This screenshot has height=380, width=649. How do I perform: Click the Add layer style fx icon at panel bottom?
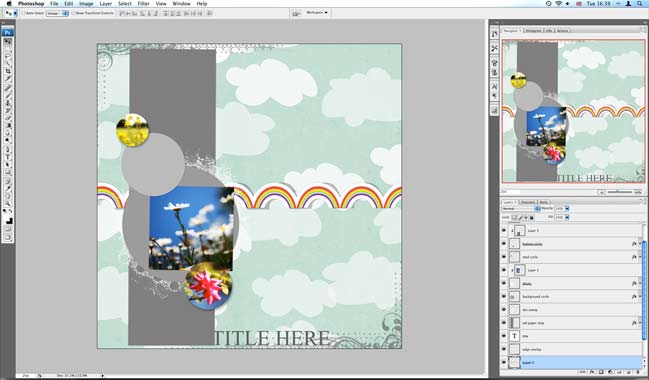[592, 372]
